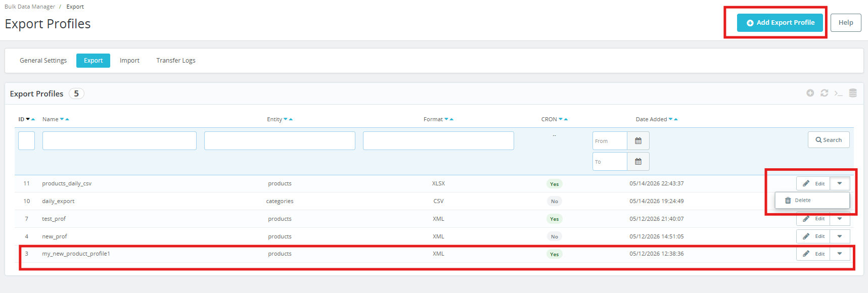The width and height of the screenshot is (868, 293).
Task: Toggle CRON Yes badge for test_prof
Action: [554, 219]
